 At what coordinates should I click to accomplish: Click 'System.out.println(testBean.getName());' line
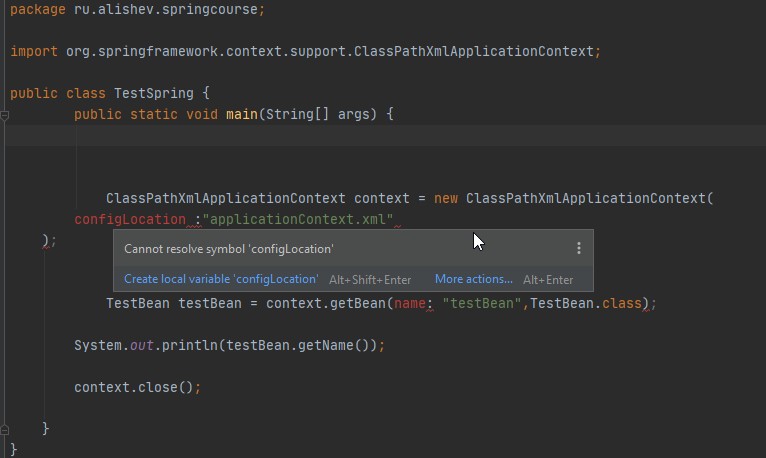[230, 345]
